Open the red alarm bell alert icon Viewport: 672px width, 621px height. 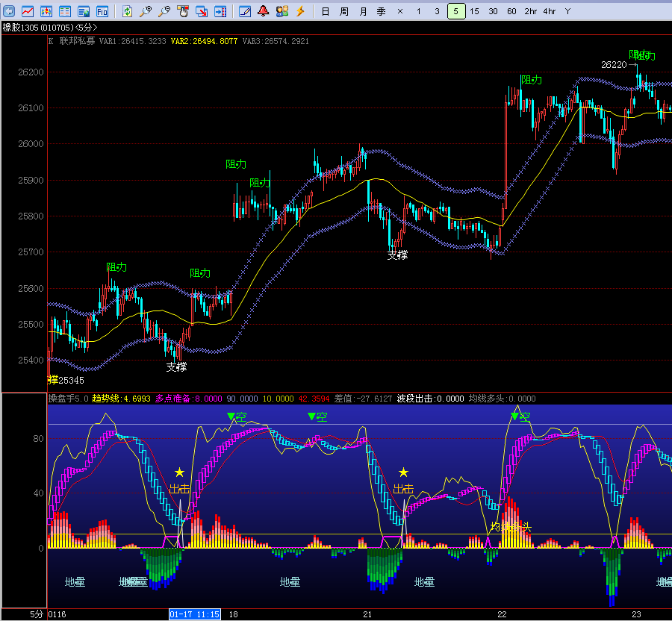(x=263, y=11)
